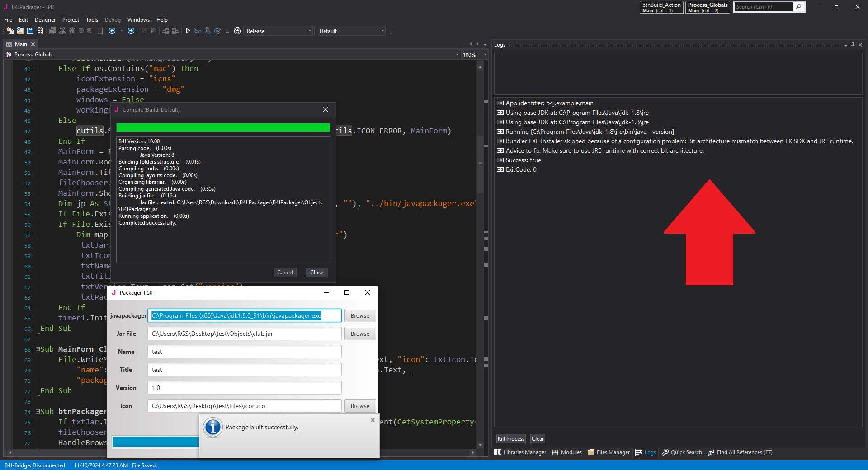
Task: Click the Run (play) toolbar icon
Action: pos(188,31)
